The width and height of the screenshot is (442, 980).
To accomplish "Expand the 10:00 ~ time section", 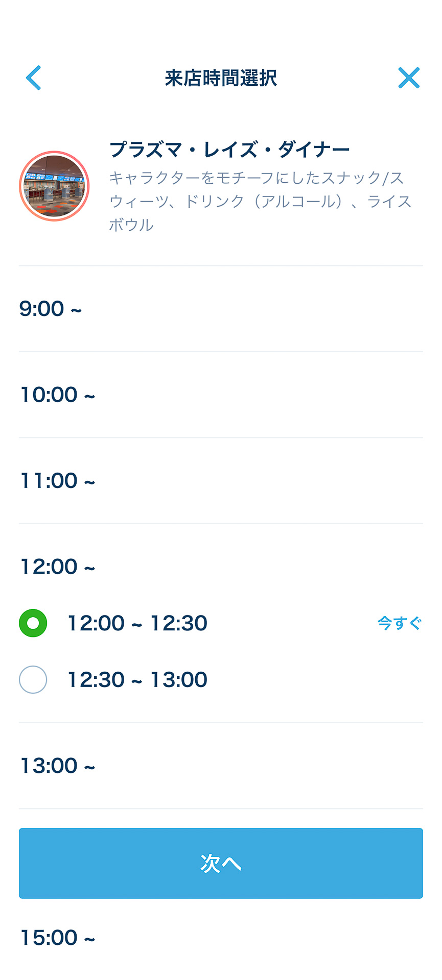I will pyautogui.click(x=57, y=395).
